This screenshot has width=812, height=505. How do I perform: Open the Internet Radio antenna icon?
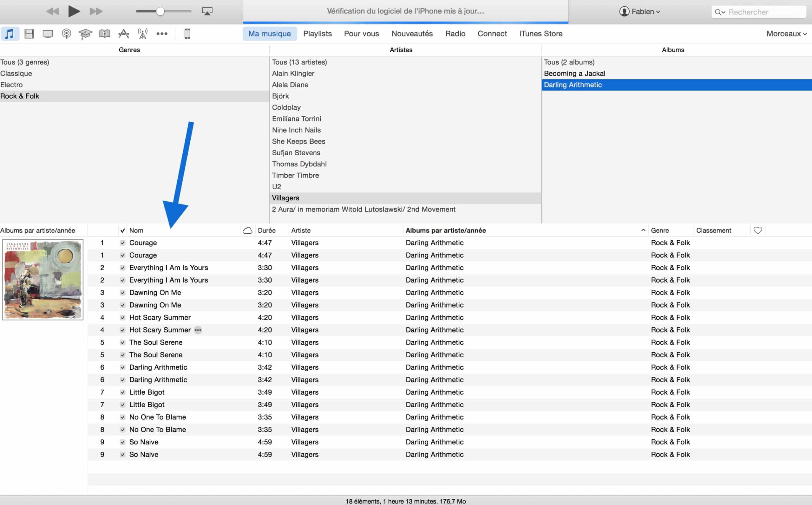(x=143, y=34)
